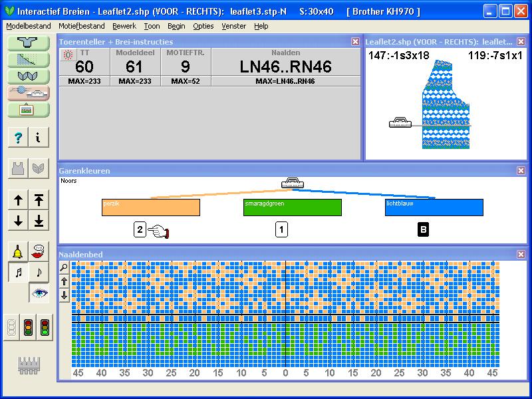Jump to last row with down-to-bar arrow
Image resolution: width=532 pixels, height=399 pixels.
pyautogui.click(x=39, y=220)
